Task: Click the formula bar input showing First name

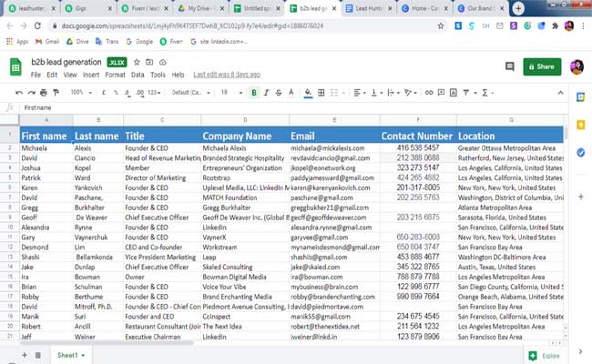Action: click(294, 108)
